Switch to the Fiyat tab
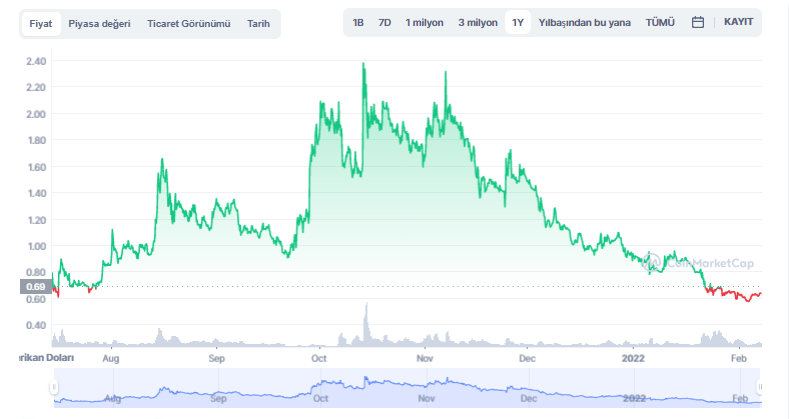This screenshot has width=789, height=419. 41,23
